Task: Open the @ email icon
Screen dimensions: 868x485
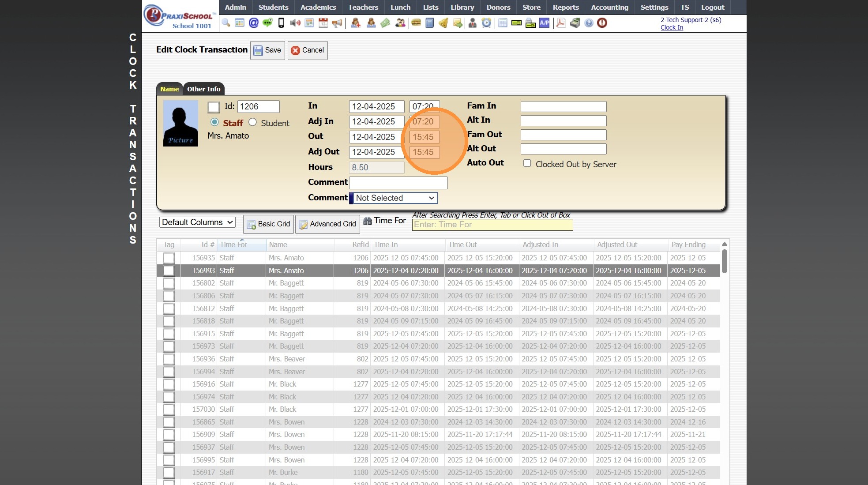Action: 253,23
